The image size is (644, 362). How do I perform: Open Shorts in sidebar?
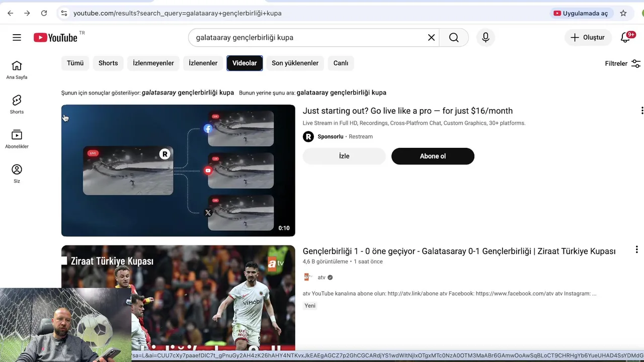17,105
